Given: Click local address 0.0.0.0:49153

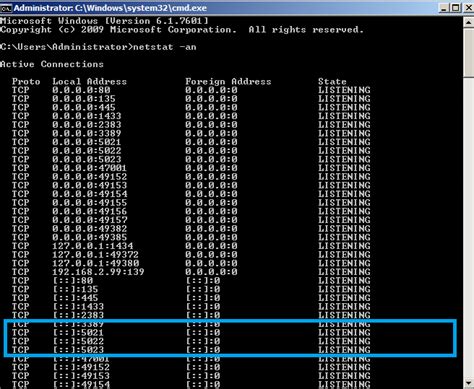Looking at the screenshot, I should tap(89, 186).
